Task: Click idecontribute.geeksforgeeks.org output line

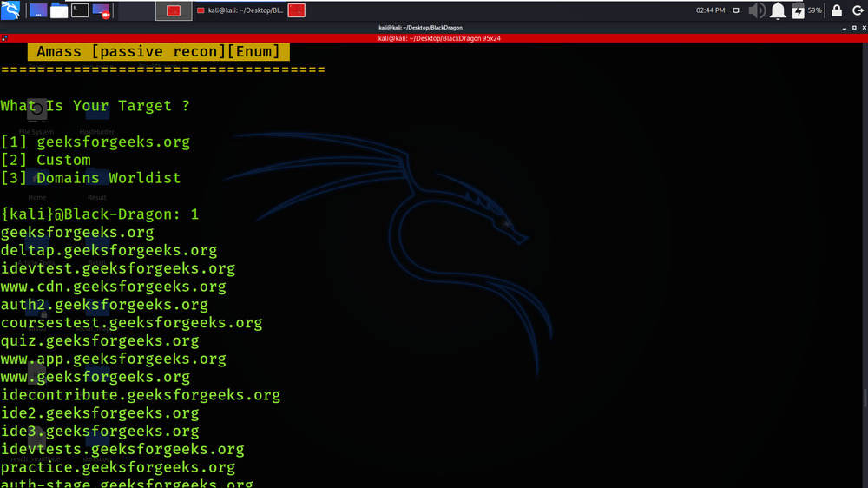Action: point(140,395)
